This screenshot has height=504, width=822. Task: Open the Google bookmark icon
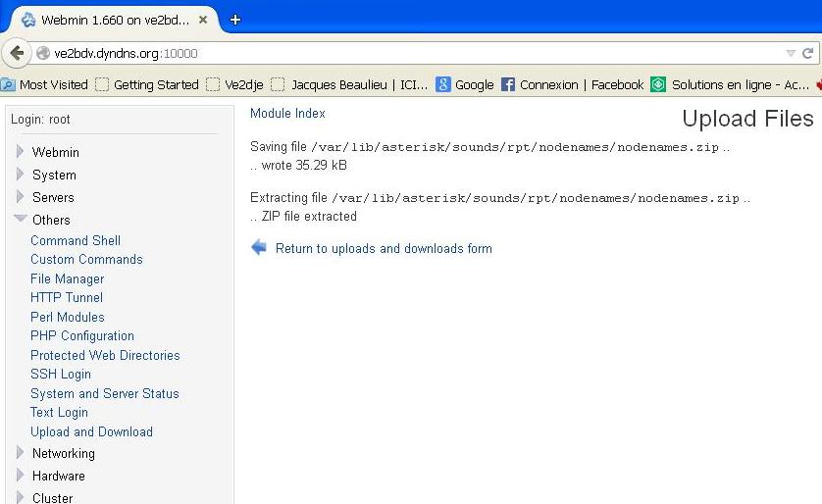point(443,85)
